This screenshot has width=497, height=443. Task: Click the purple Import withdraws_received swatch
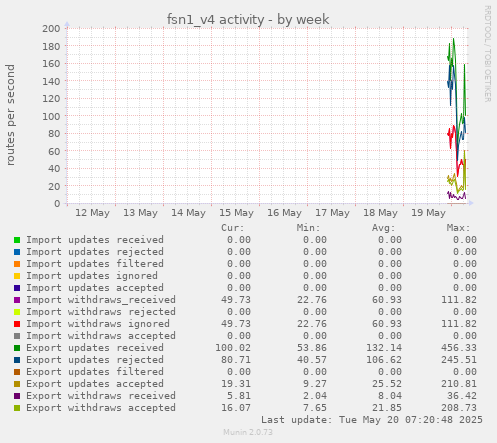click(x=17, y=300)
